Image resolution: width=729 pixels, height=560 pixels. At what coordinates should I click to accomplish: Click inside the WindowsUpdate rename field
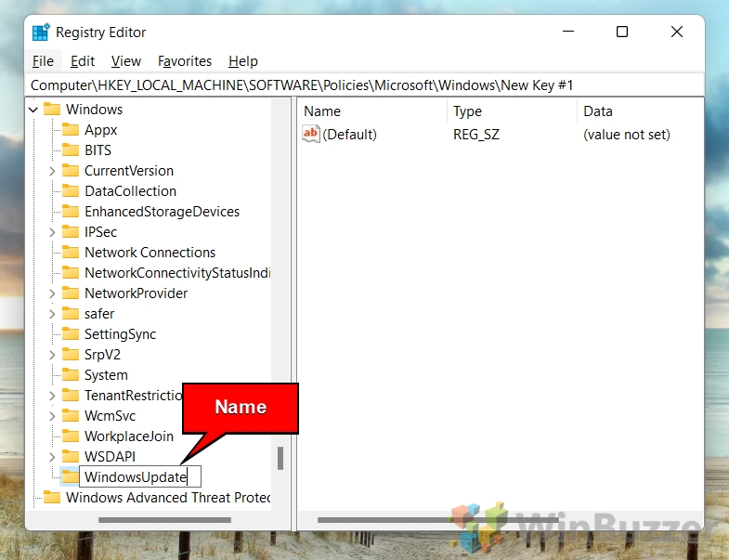pos(140,476)
